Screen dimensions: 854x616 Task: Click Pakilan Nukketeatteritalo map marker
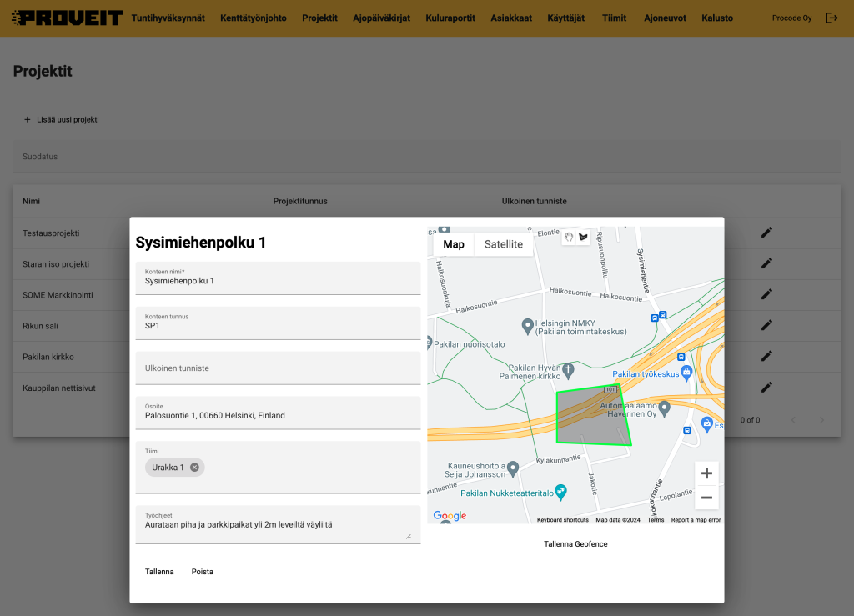pyautogui.click(x=560, y=492)
